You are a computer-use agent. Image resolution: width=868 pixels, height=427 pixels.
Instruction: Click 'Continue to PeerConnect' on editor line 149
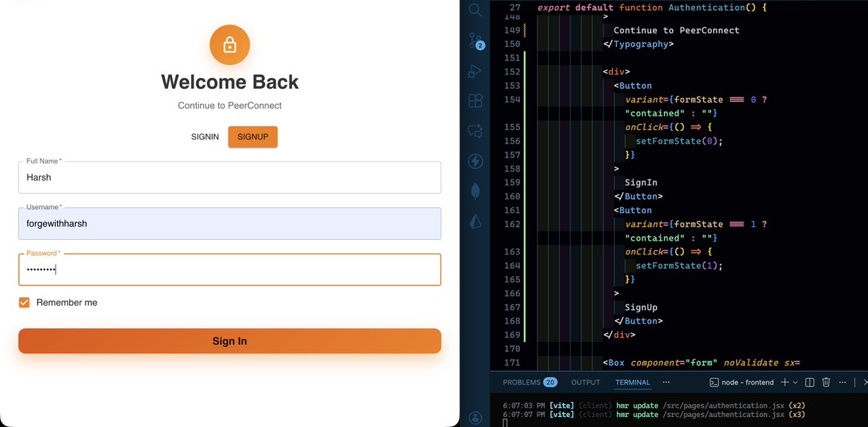point(676,30)
